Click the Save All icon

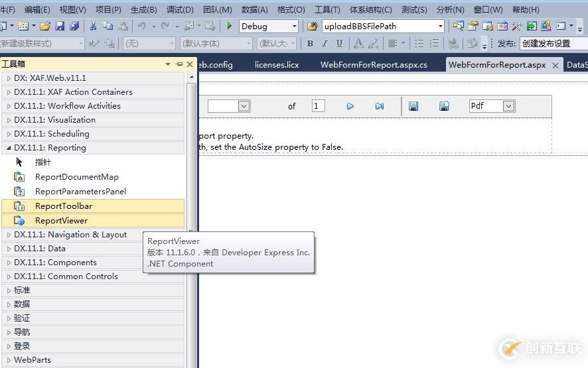coord(74,26)
